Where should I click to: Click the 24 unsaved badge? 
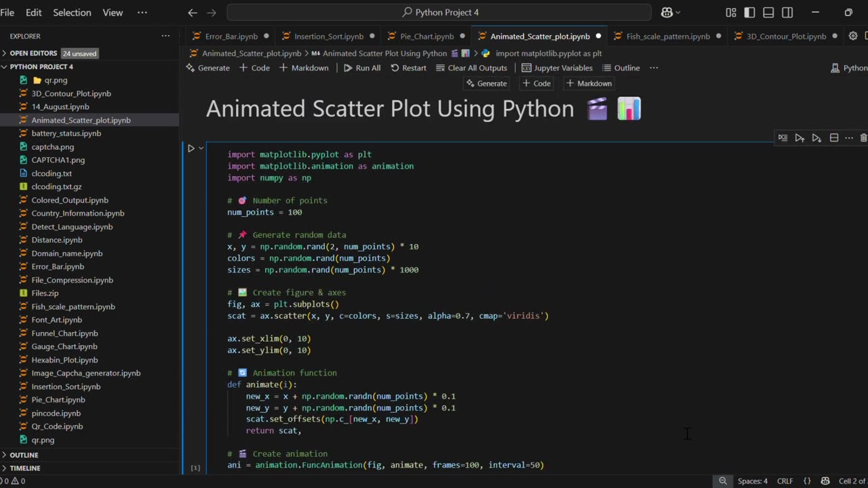coord(79,53)
